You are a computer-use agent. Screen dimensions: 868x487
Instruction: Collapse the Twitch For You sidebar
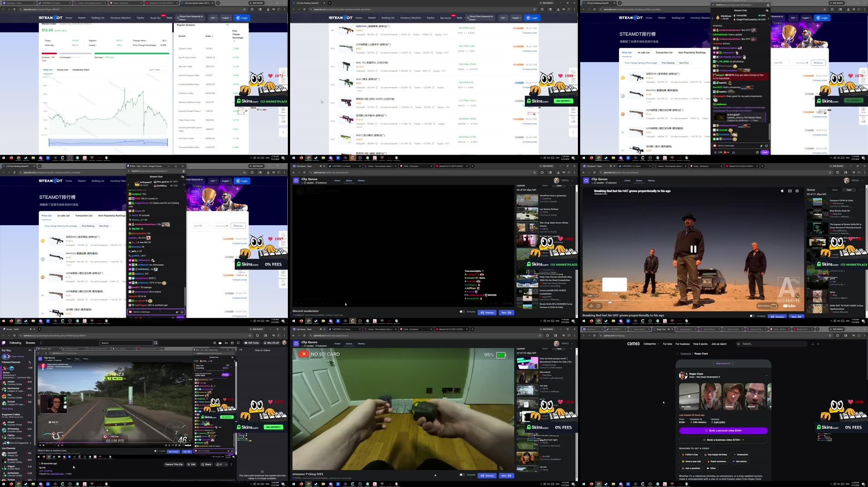click(30, 350)
